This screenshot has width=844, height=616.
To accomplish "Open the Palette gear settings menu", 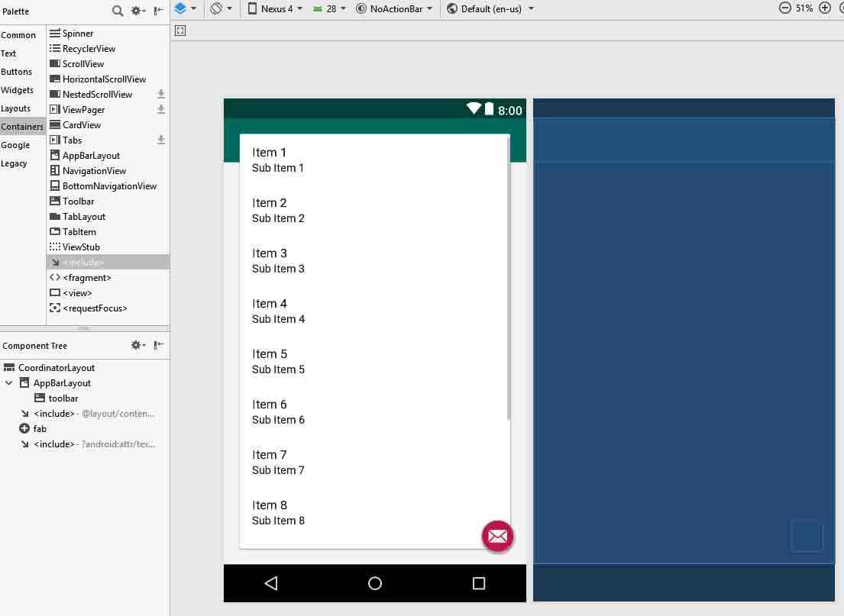I will [137, 11].
